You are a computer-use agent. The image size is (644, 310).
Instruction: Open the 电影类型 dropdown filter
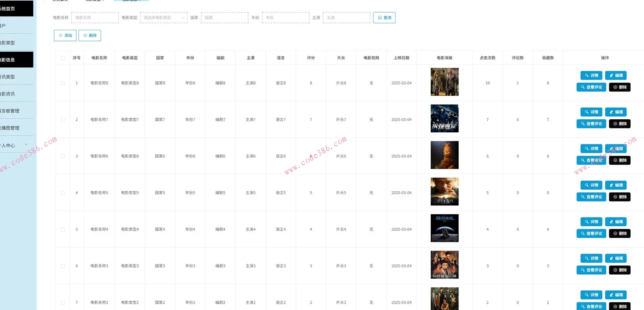163,18
